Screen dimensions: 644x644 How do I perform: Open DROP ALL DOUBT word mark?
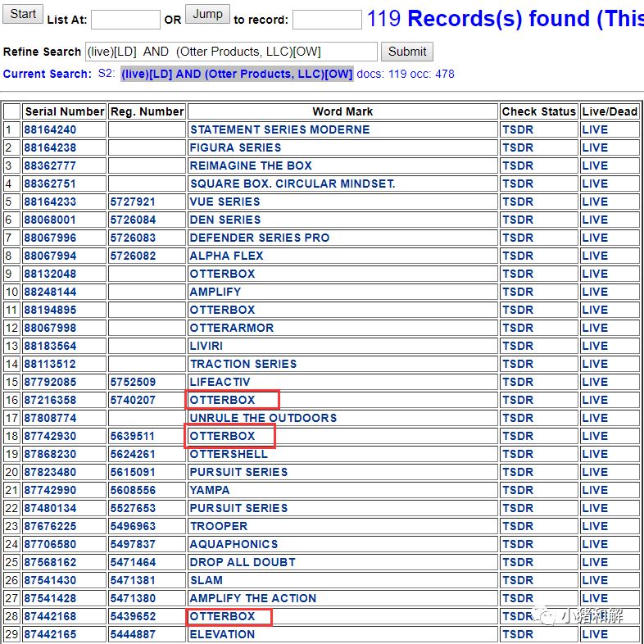[x=243, y=563]
